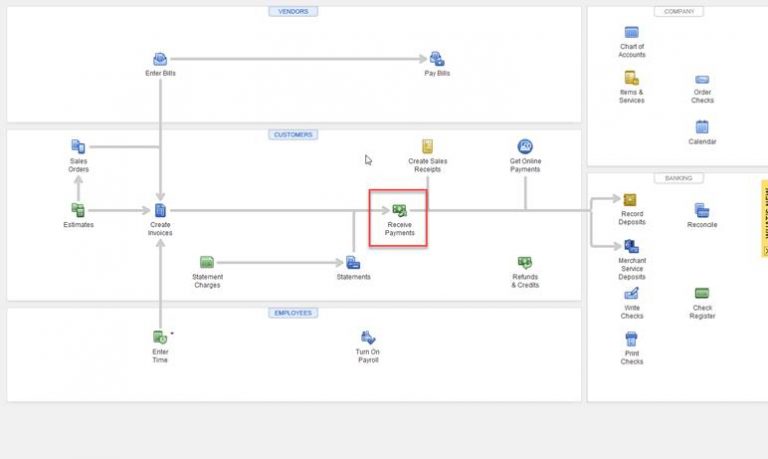The width and height of the screenshot is (768, 459).
Task: Open the Enter Bills icon
Action: point(160,59)
